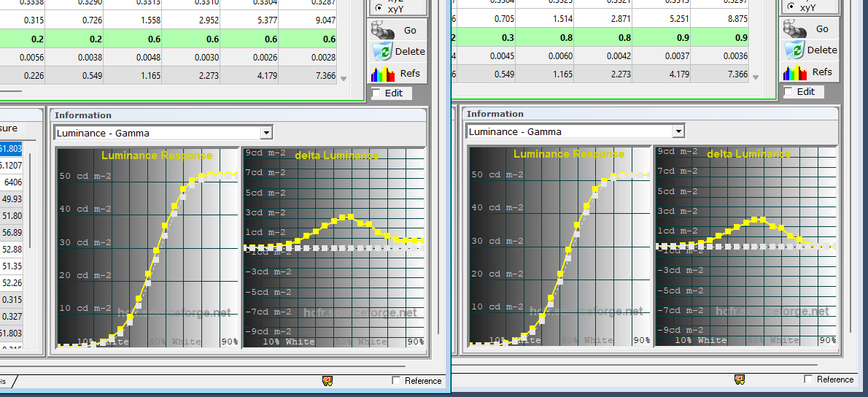Click the measure list vertical scrollbar in left window
Screen dimensions: 868x397
30,201
